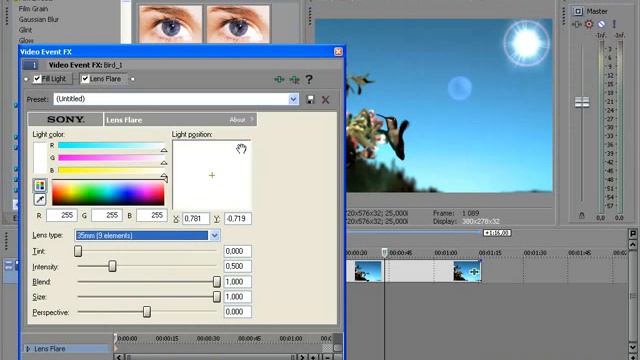
Task: Click the About link in Lens Flare header
Action: (x=238, y=120)
